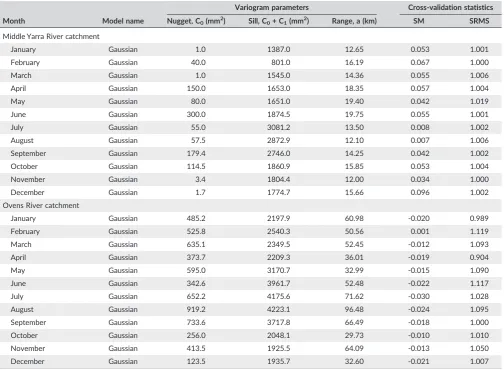Image resolution: width=504 pixels, height=370 pixels.
Task: Select the 'SM' column header
Action: pos(419,21)
